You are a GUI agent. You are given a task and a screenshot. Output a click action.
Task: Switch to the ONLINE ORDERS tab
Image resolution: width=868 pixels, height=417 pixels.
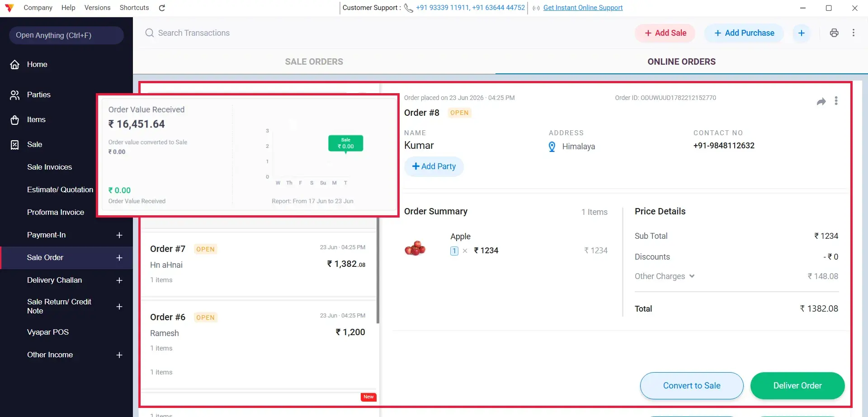pos(682,62)
